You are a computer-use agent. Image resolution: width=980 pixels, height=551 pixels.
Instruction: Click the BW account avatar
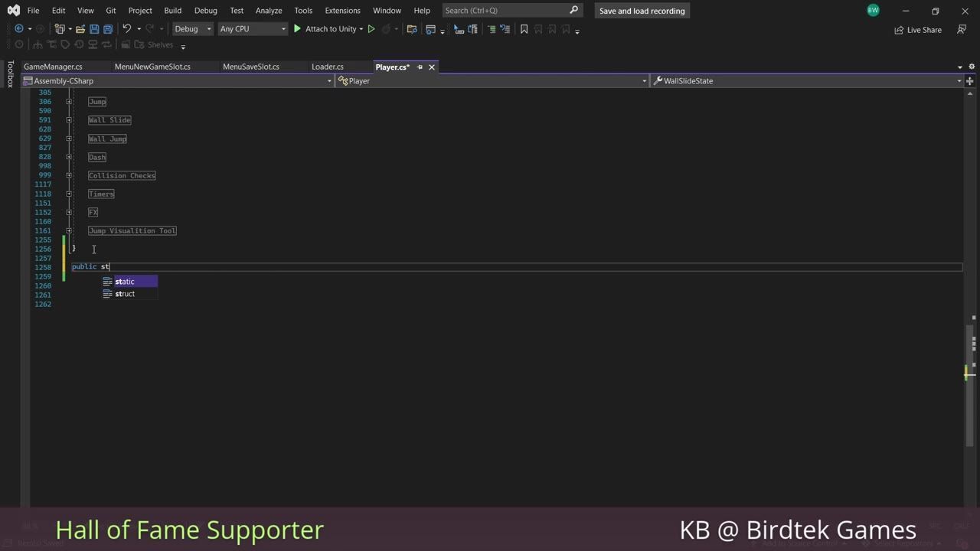[x=873, y=11]
